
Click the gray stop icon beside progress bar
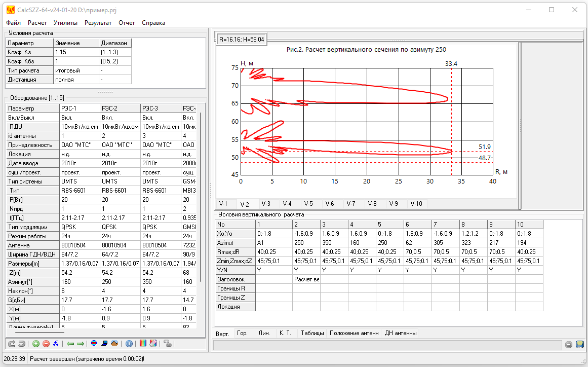(x=569, y=345)
